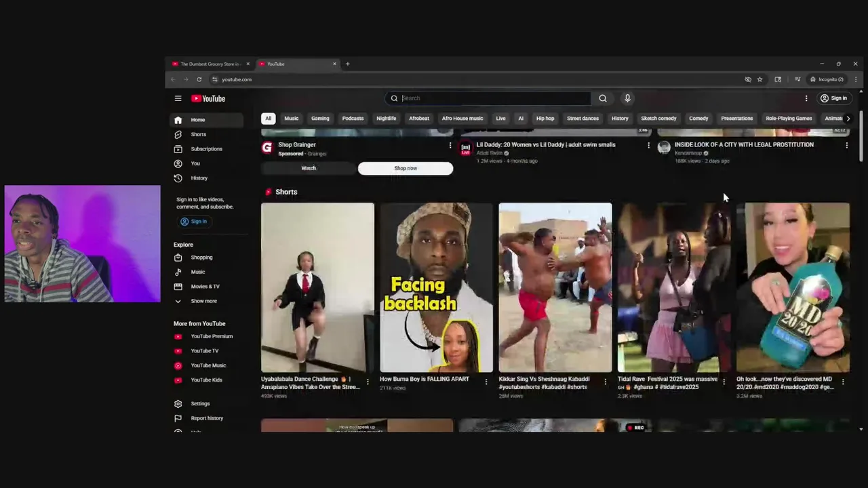Open Shorts in the sidebar

206,134
